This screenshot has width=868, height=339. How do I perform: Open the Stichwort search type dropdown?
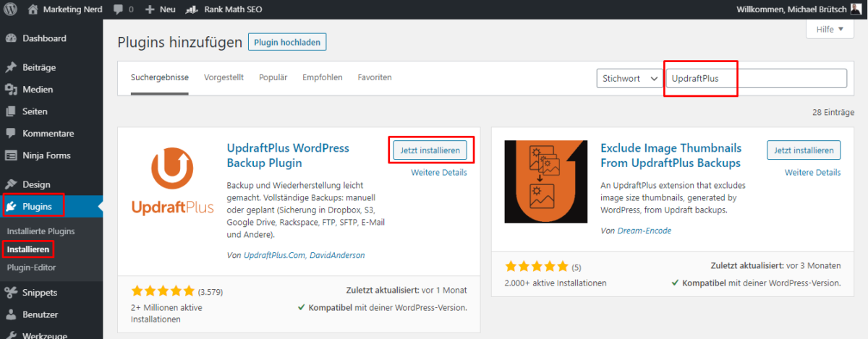click(629, 78)
